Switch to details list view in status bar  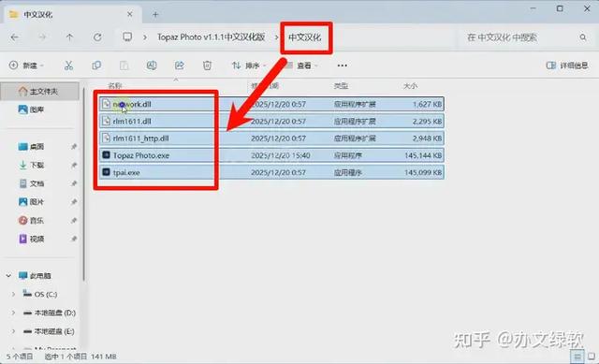pos(577,357)
